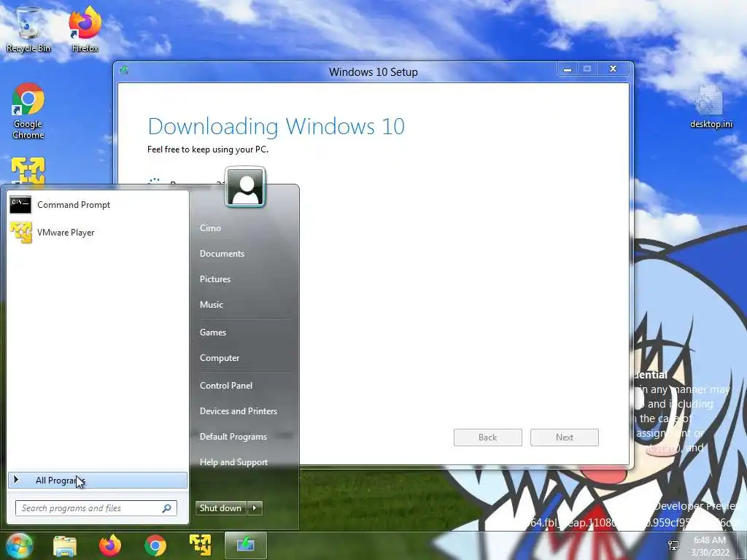Click the Search programs and files box
747x560 pixels.
point(96,508)
